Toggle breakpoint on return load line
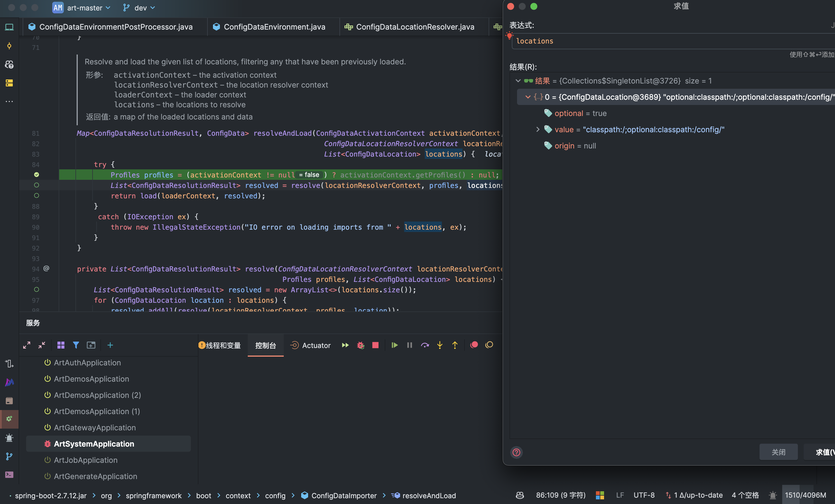This screenshot has width=835, height=504. pyautogui.click(x=37, y=195)
